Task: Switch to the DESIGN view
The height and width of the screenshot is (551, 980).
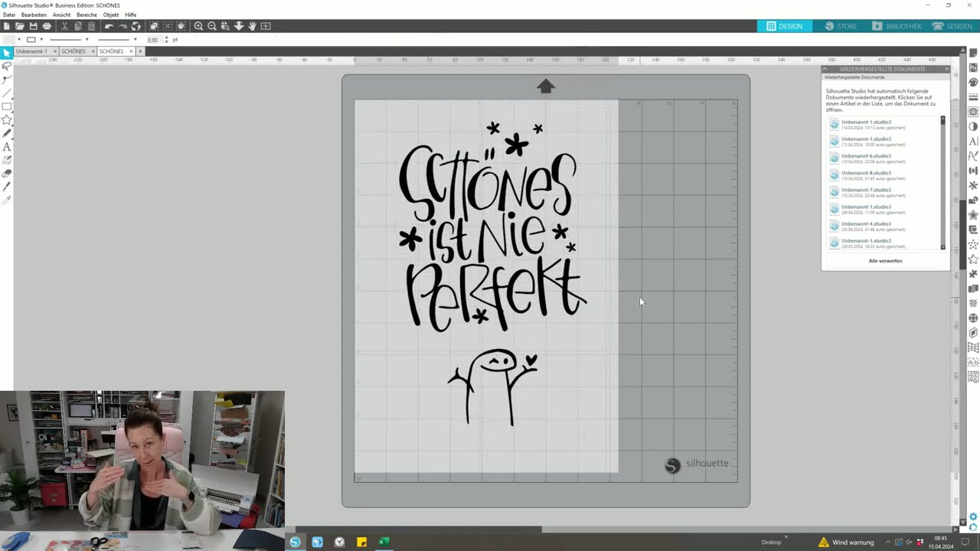Action: (784, 26)
